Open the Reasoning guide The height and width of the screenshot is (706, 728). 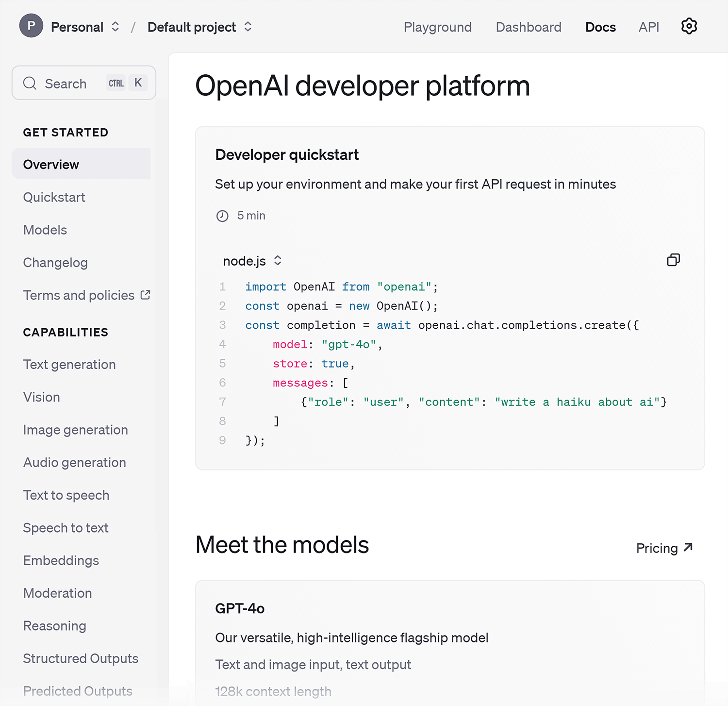pos(55,626)
